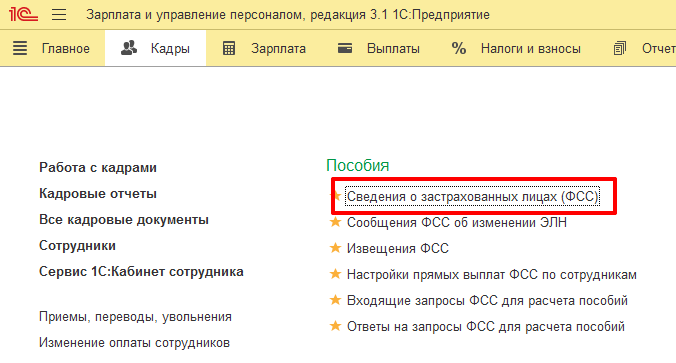Click the percent icon for Налоги и взносы
This screenshot has width=676, height=363.
click(x=459, y=48)
